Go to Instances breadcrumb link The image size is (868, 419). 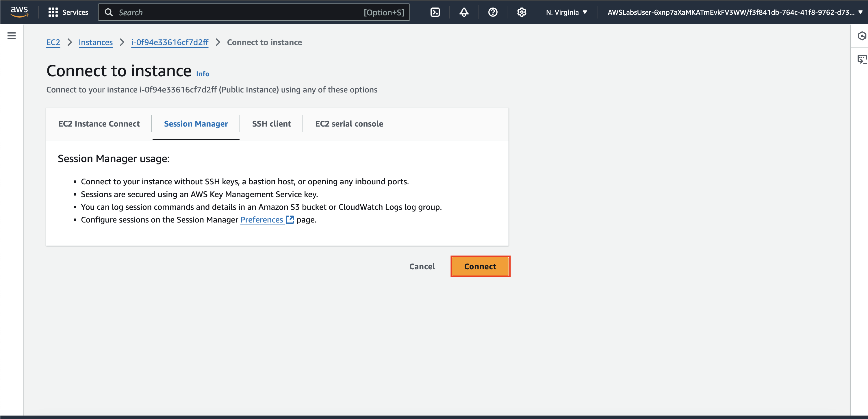(96, 42)
